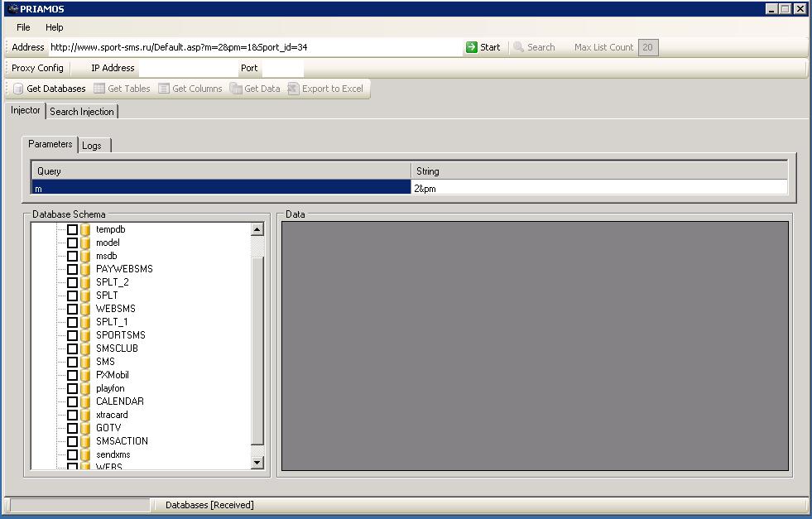Click the Database Schema scrollbar thumb
The image size is (812, 519).
click(x=257, y=350)
